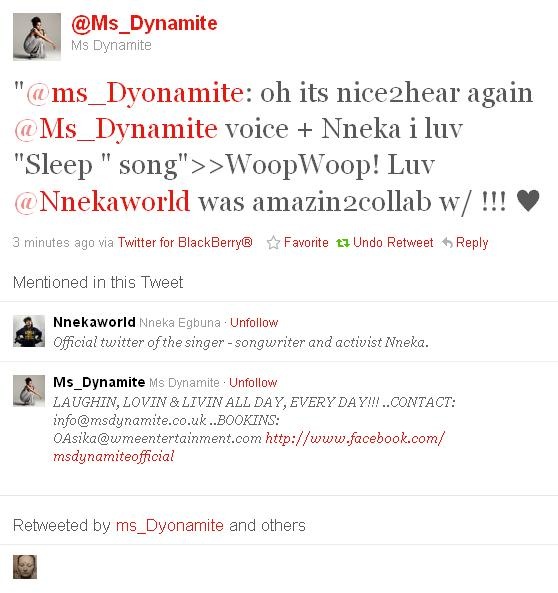558x593 pixels.
Task: Click the Favorite star icon
Action: [273, 242]
